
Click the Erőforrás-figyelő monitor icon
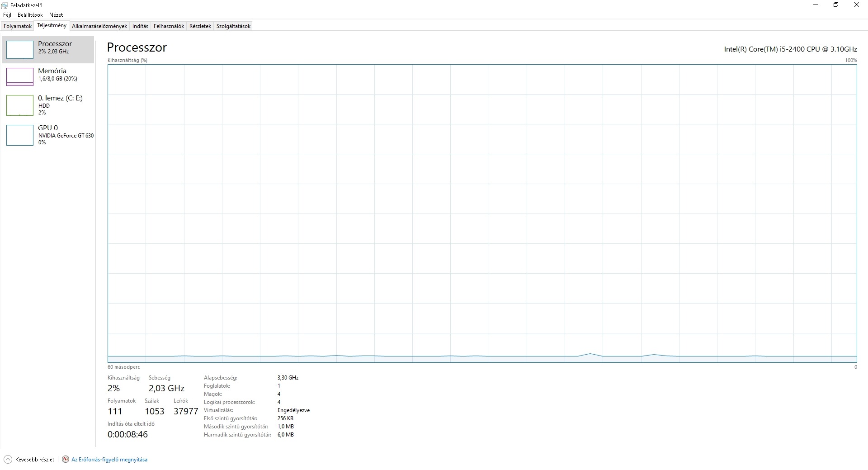[x=66, y=460]
